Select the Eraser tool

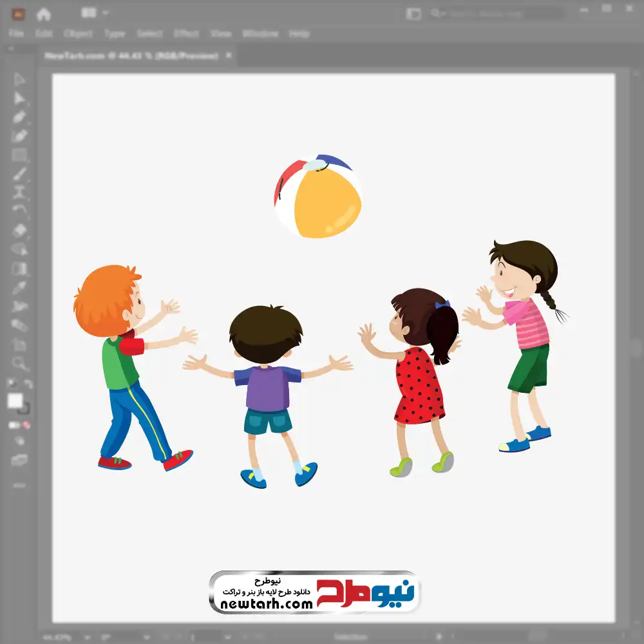pyautogui.click(x=19, y=230)
